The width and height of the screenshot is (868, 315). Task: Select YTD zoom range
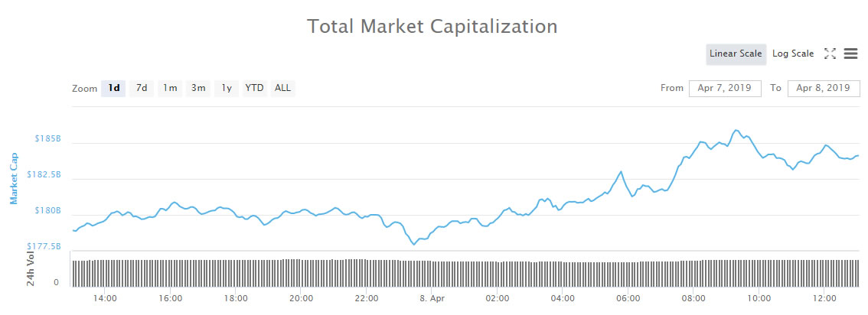(254, 88)
